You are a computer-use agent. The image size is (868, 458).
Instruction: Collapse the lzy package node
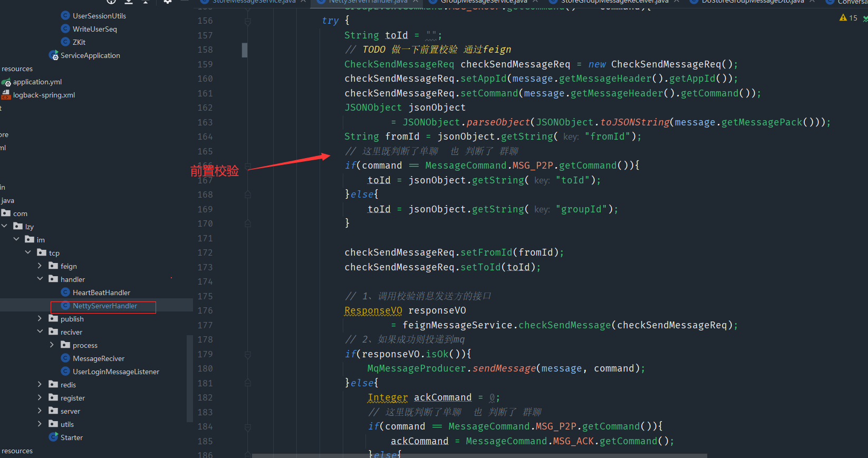[4, 226]
